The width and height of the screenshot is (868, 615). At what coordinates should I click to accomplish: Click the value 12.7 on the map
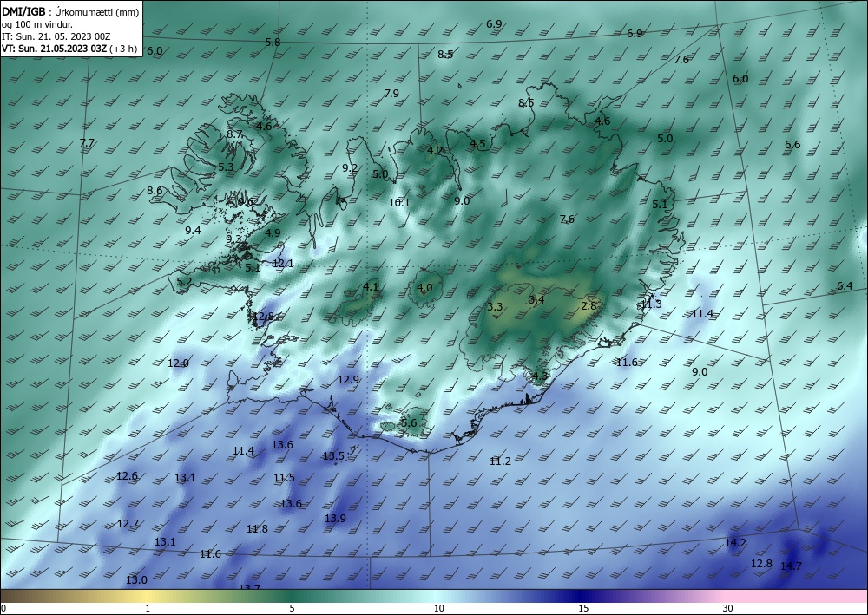pyautogui.click(x=128, y=523)
